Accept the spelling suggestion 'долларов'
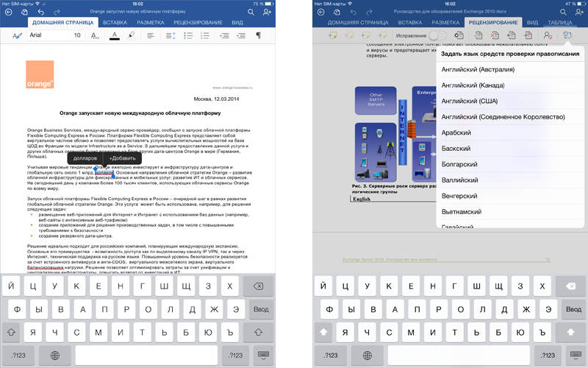Screen dimensions: 588x368 pos(85,158)
